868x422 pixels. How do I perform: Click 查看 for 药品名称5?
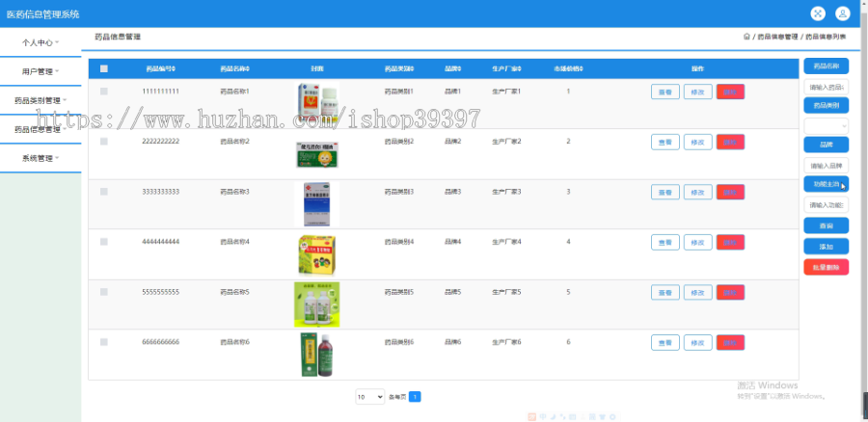[x=665, y=293]
